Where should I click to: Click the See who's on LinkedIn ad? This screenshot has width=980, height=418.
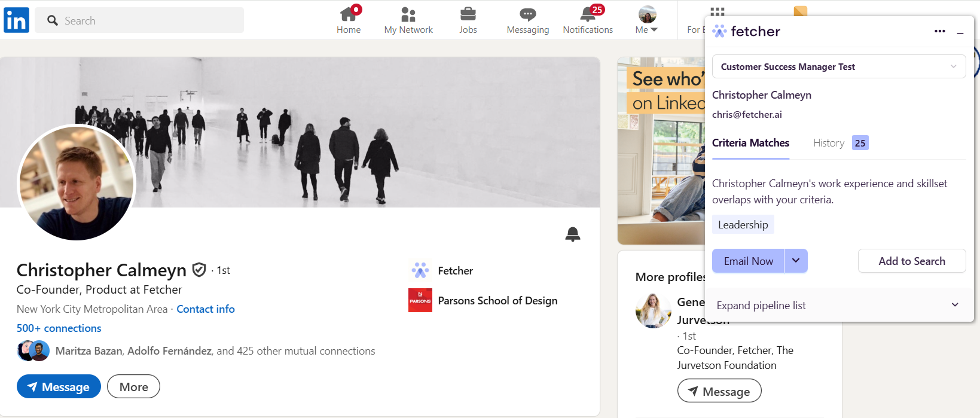[661, 151]
